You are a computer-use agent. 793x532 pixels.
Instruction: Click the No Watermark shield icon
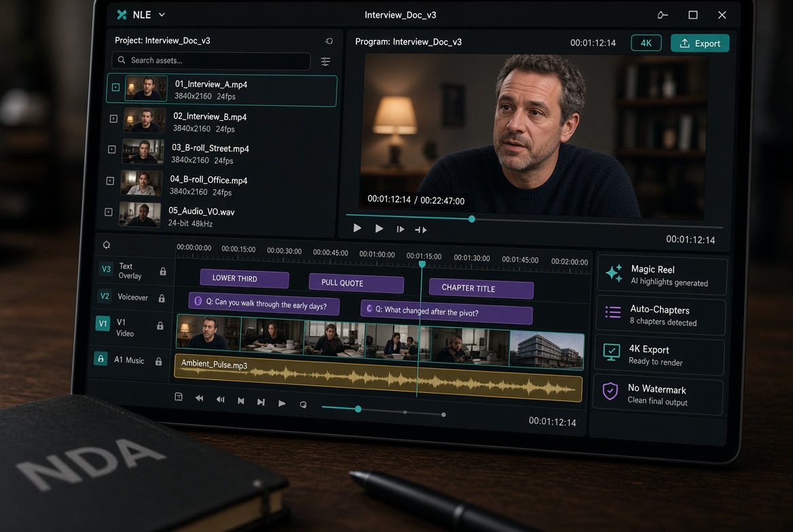pos(610,391)
